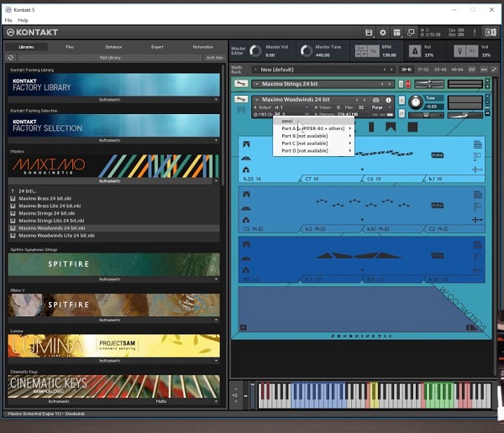
Task: Switch to the Database tab
Action: (113, 47)
